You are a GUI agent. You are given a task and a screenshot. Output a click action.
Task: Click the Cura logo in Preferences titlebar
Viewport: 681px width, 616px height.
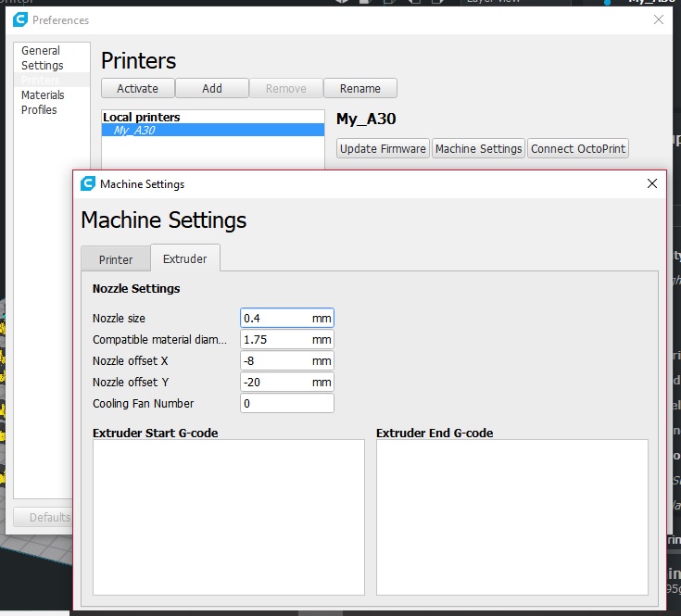click(x=20, y=19)
